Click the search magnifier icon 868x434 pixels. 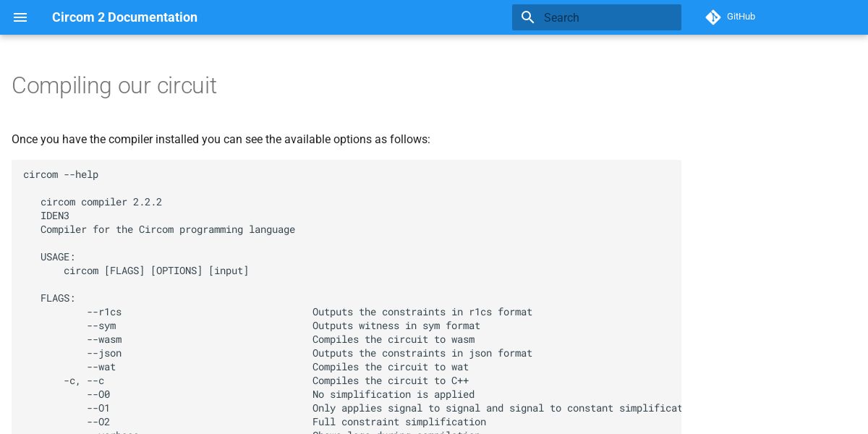(x=528, y=17)
